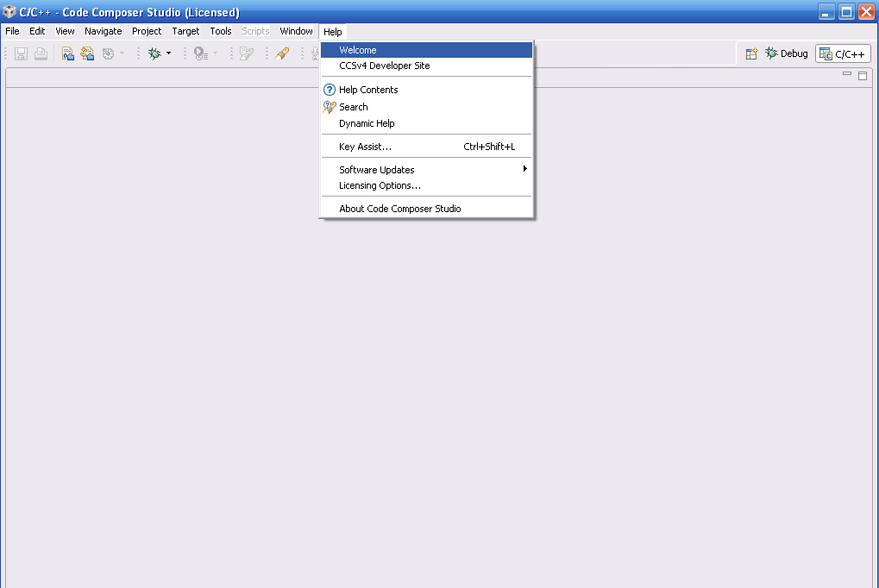Click the flashlight search toolbar icon
The width and height of the screenshot is (879, 588).
click(282, 53)
